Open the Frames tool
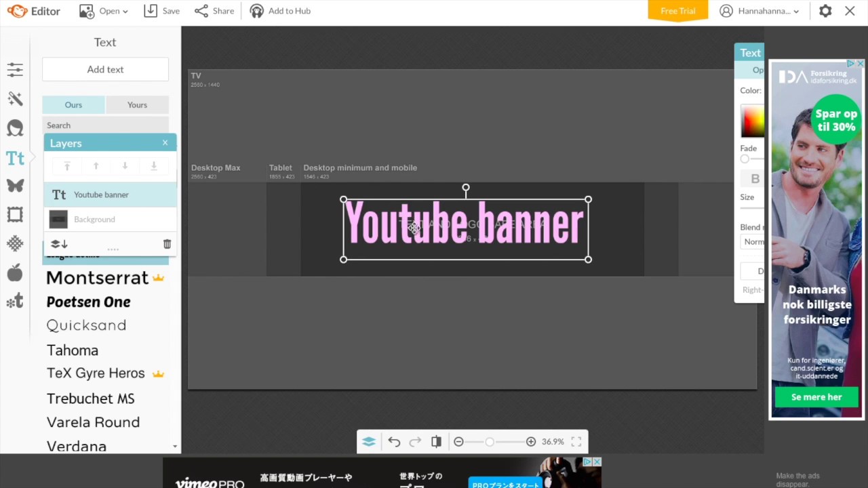868x488 pixels. (15, 215)
